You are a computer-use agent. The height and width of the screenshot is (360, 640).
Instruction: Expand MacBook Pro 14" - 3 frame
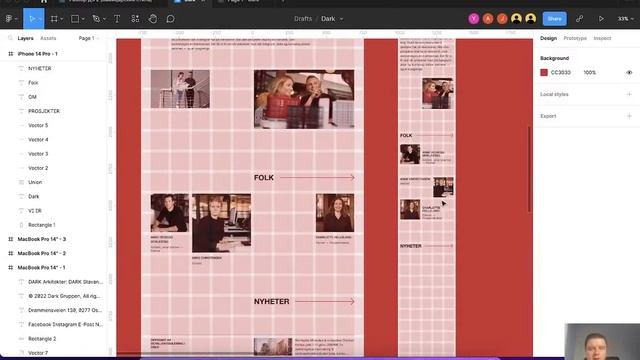(11, 239)
